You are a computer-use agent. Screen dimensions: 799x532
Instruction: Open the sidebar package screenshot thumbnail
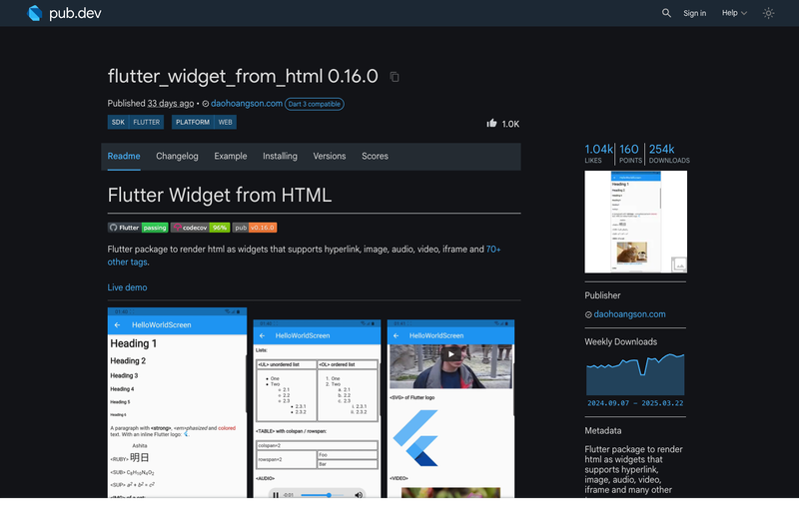(x=636, y=222)
